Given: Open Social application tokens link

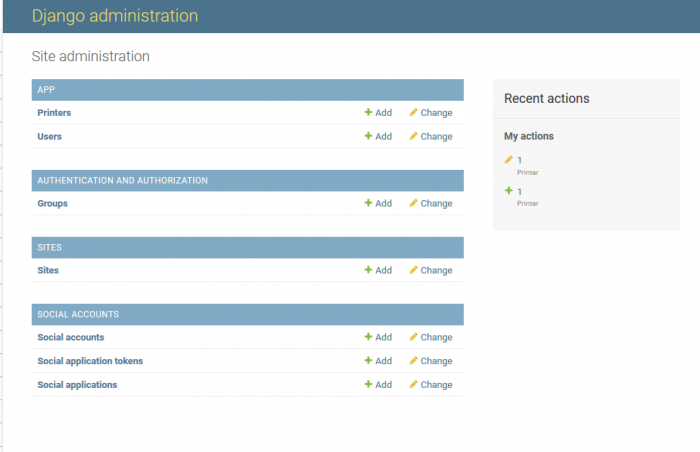Looking at the screenshot, I should pos(89,361).
